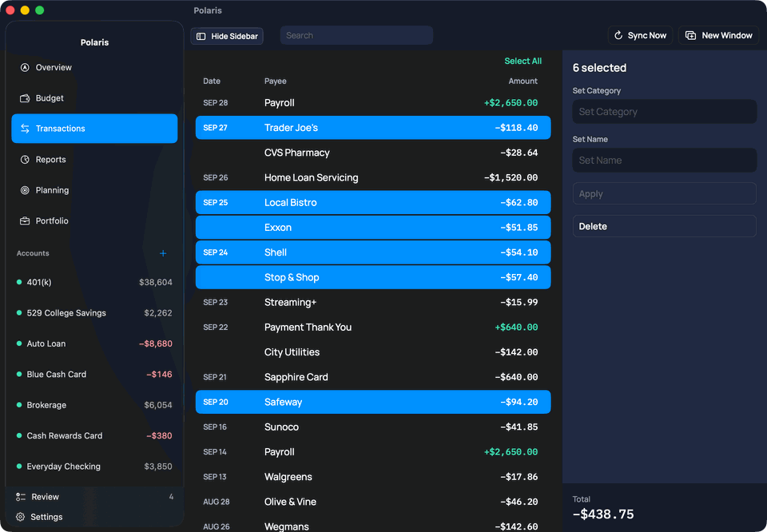Open the Overview section
This screenshot has height=532, width=767.
click(x=94, y=67)
